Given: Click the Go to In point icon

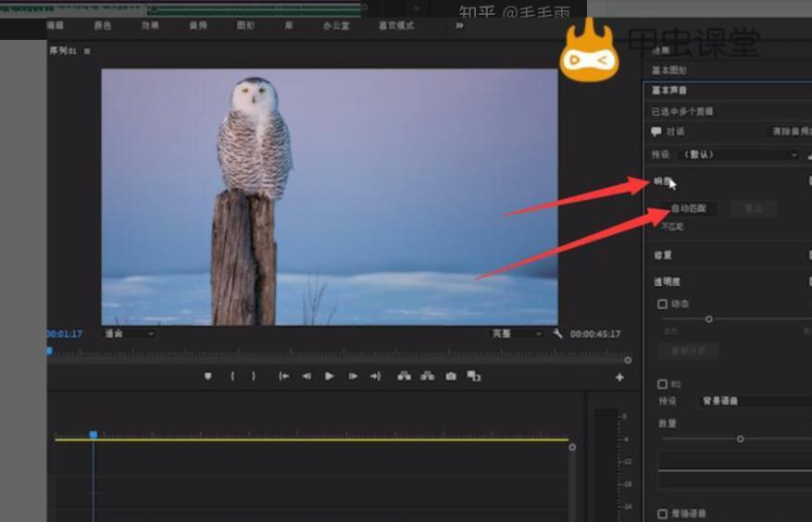Looking at the screenshot, I should [283, 376].
